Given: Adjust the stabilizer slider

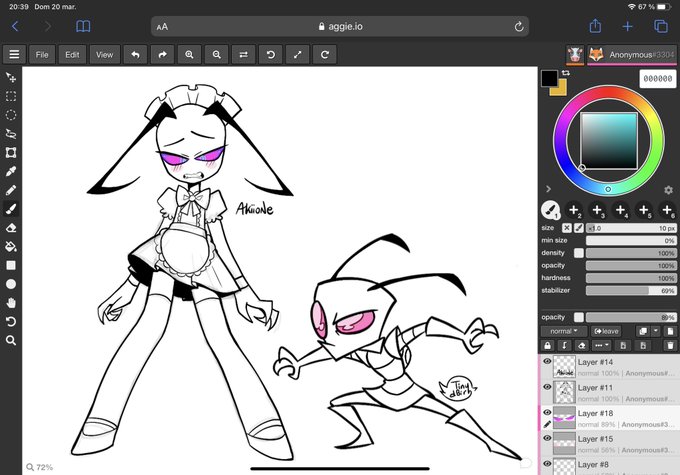Looking at the screenshot, I should pyautogui.click(x=631, y=291).
